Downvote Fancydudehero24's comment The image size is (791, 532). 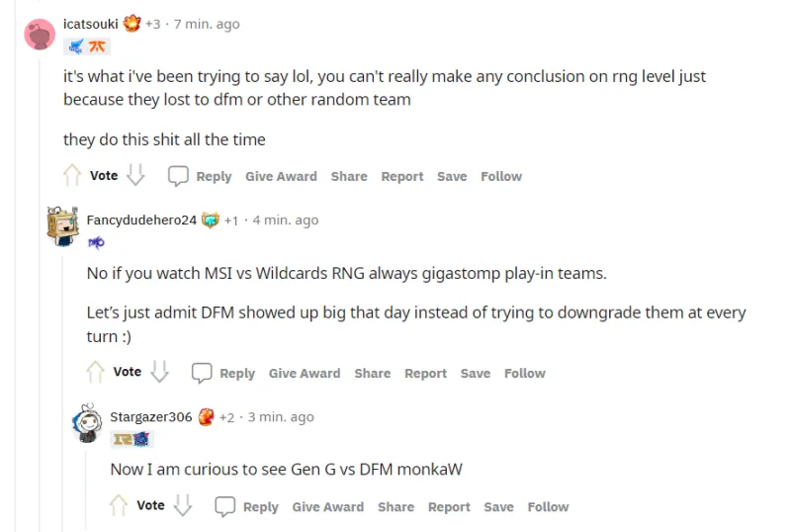(159, 373)
